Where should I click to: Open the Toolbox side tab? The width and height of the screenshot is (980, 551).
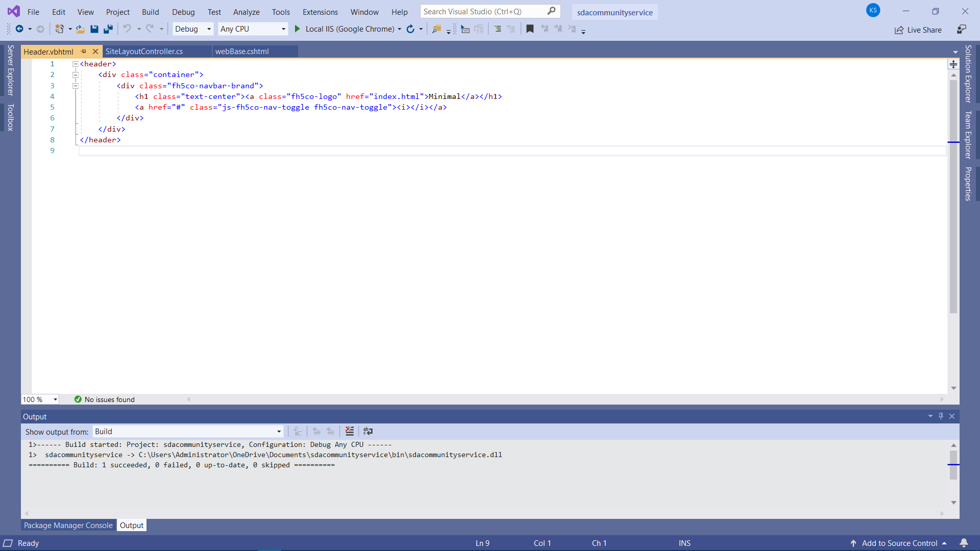tap(11, 117)
